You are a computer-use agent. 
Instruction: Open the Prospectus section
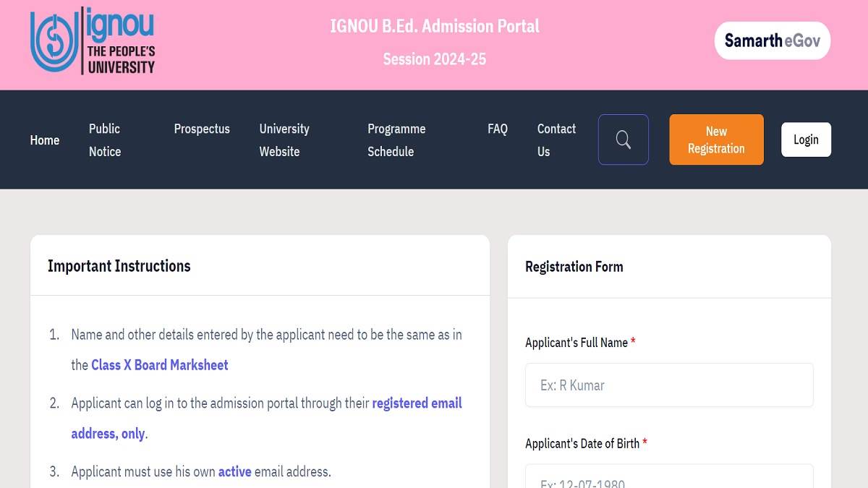pos(202,129)
